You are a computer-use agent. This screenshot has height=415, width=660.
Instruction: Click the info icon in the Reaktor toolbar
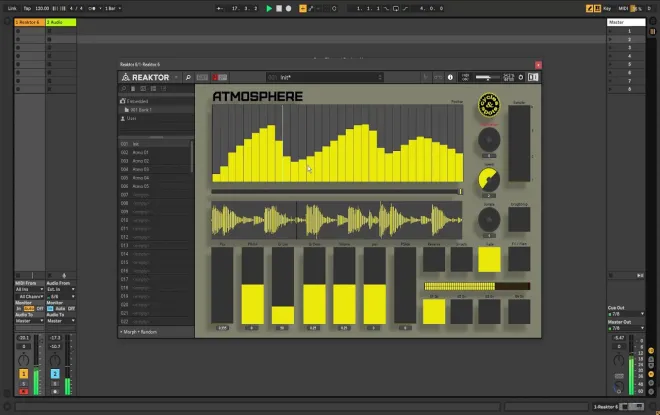pyautogui.click(x=450, y=77)
